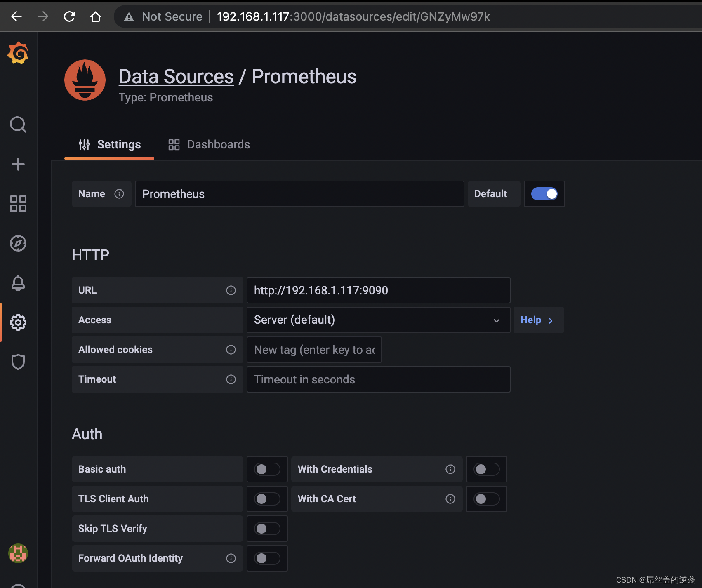Click the Timeout in seconds field
Screen dimensions: 702x588
[x=378, y=379]
